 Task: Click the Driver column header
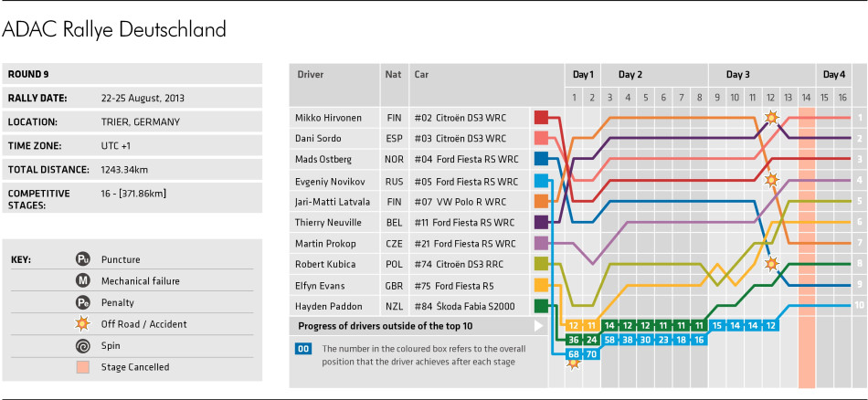310,75
